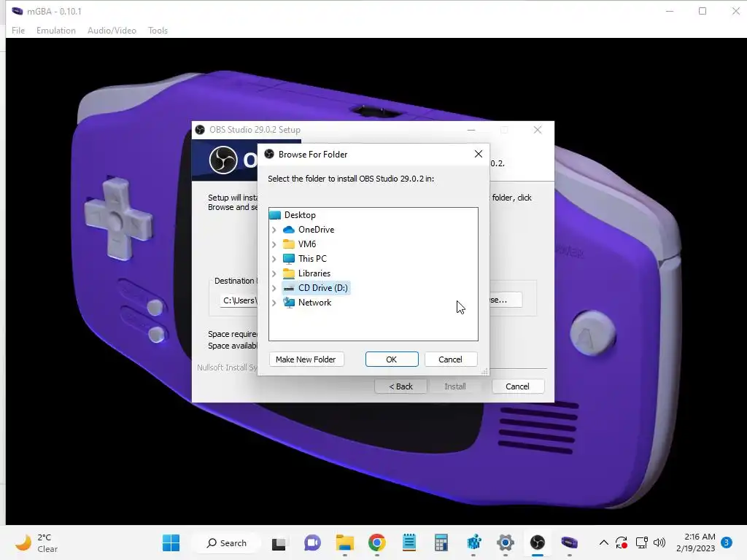747x560 pixels.
Task: Open the Tools menu in mGBA
Action: (158, 31)
